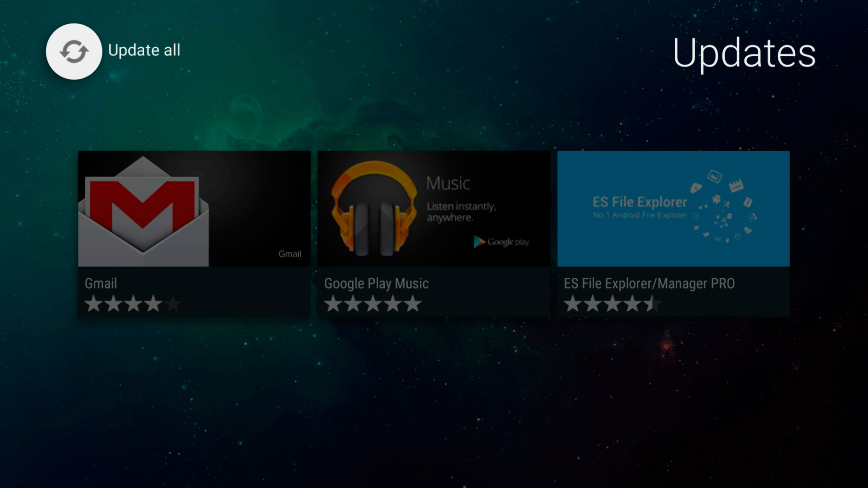
Task: Click 'No.1 Android File Explorer' subtitle
Action: 640,215
